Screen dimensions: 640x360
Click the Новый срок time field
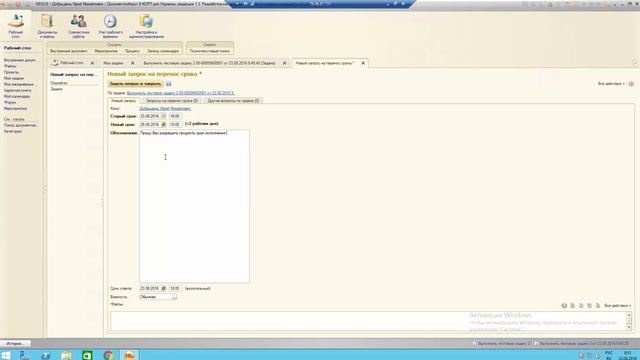[175, 124]
